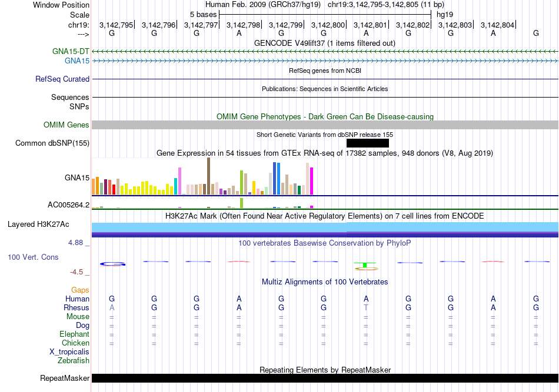Screen dimensions: 559x392
Task: Click the Rhesus species row label
Action: pos(76,307)
